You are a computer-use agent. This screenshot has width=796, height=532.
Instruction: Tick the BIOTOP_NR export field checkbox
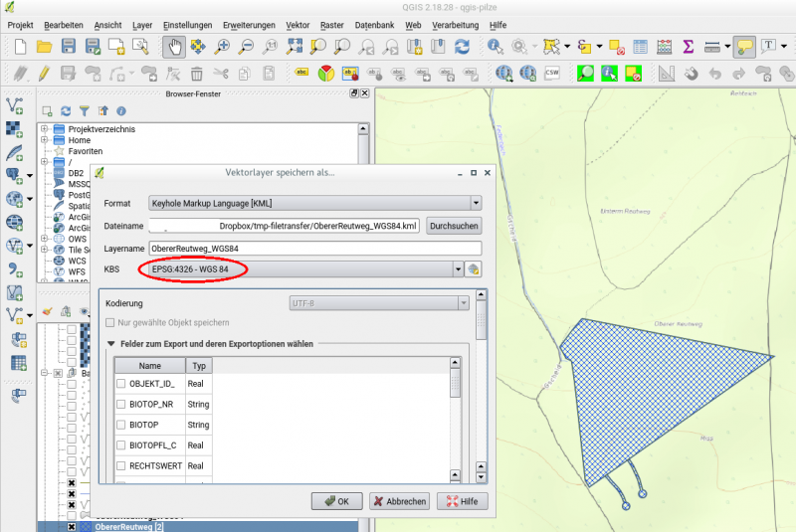click(121, 405)
